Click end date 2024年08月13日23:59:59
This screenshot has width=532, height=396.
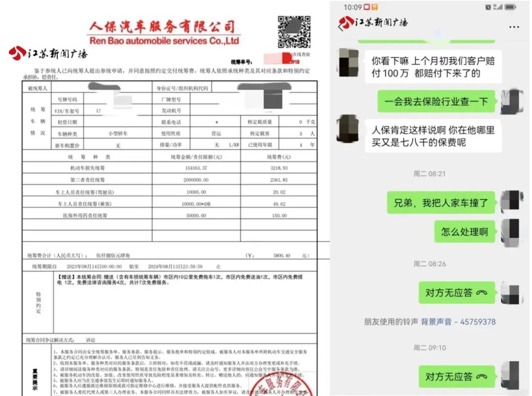(x=175, y=267)
